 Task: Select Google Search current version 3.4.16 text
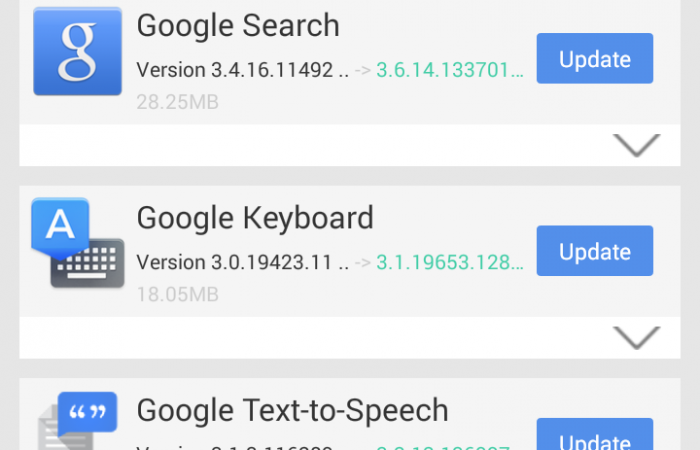pyautogui.click(x=242, y=70)
